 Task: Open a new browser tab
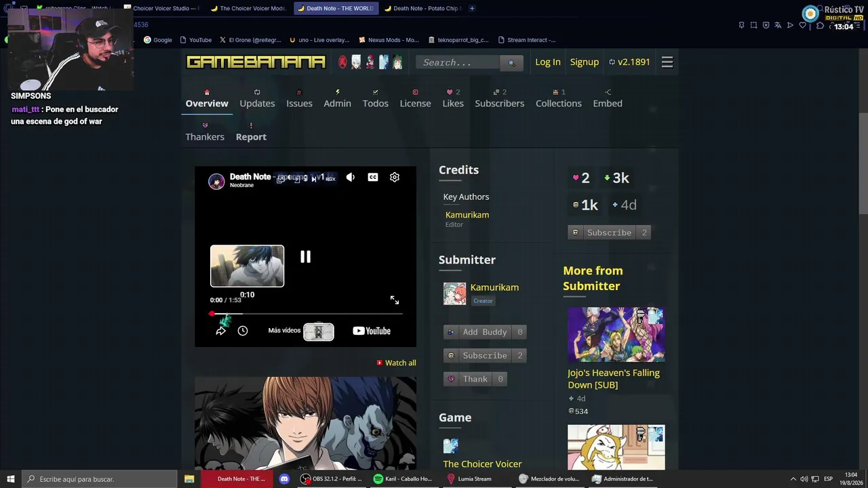tap(472, 8)
